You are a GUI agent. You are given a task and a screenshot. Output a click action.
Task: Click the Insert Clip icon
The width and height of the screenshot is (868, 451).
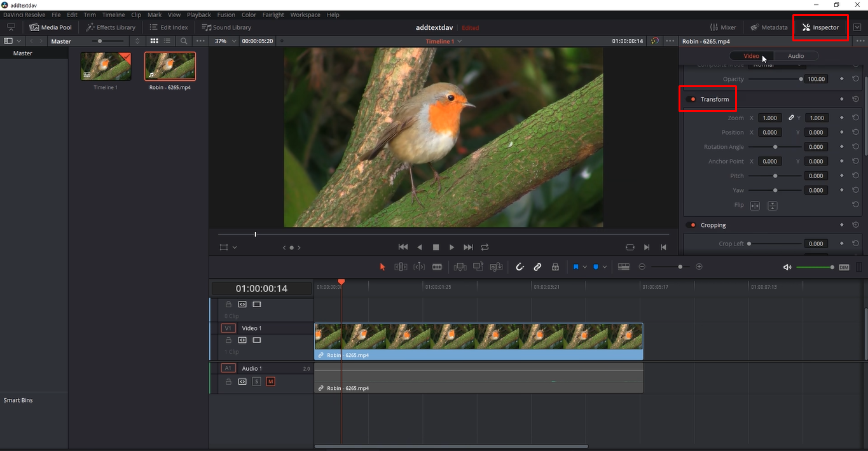pyautogui.click(x=460, y=267)
